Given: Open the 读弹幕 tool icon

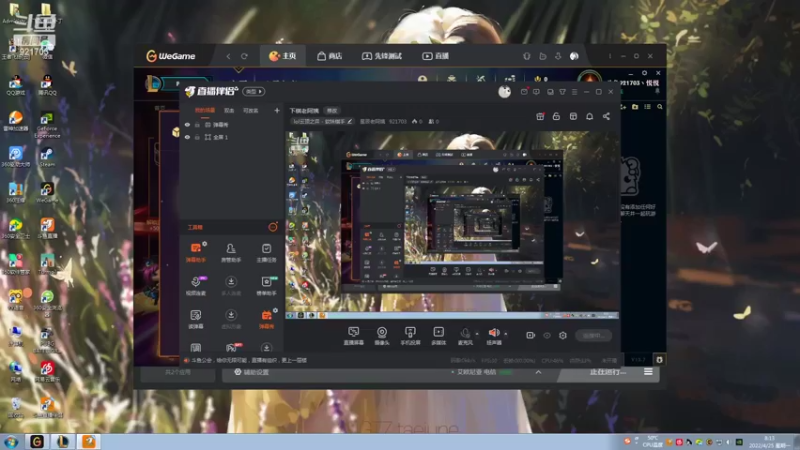Looking at the screenshot, I should coord(195,318).
